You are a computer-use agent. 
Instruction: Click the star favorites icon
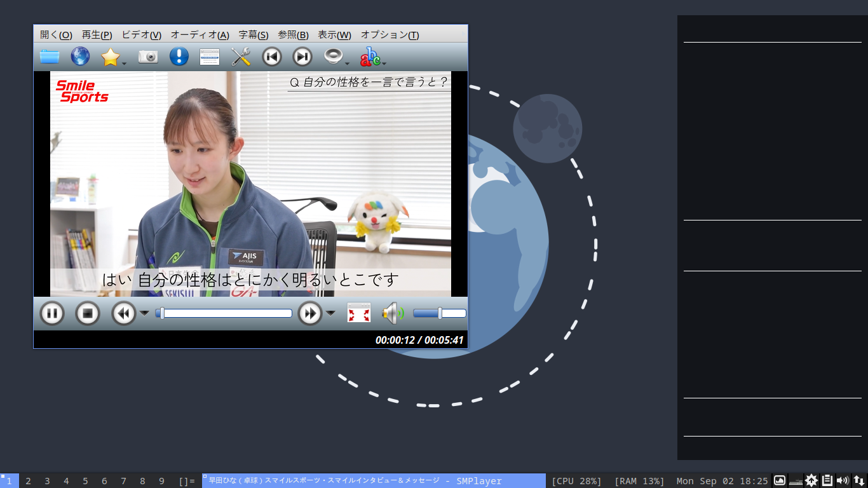(111, 57)
